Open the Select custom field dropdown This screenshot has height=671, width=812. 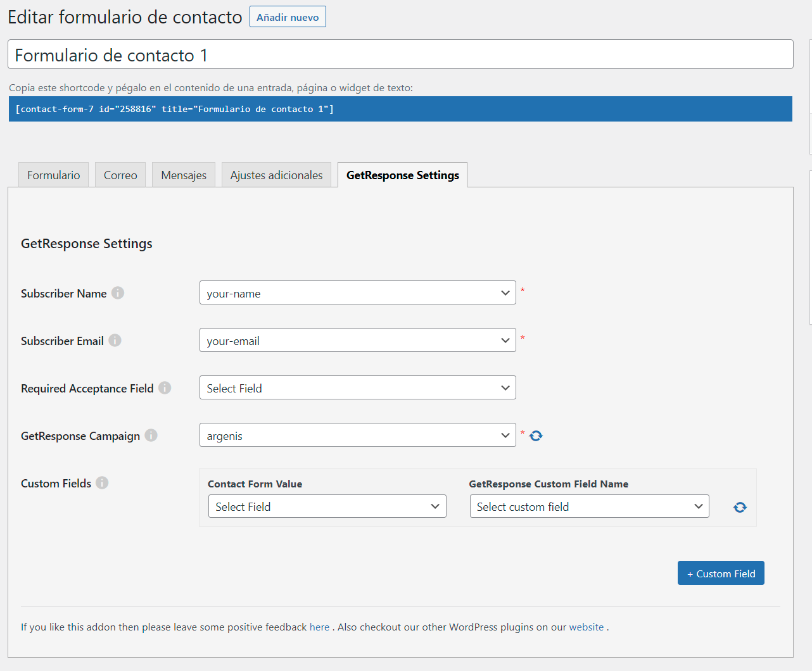coord(589,506)
